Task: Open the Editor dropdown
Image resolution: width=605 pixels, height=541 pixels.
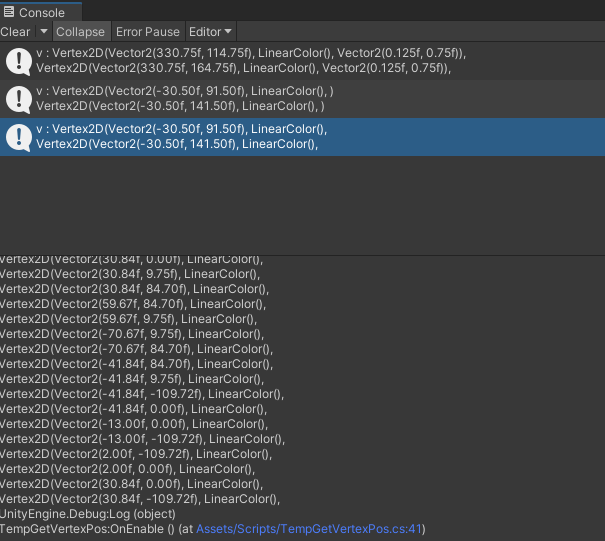Action: pos(210,32)
